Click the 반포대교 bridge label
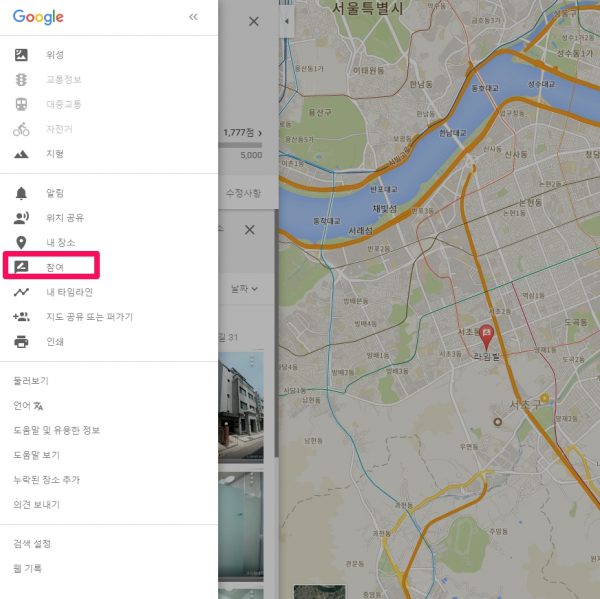This screenshot has width=600, height=599. click(384, 189)
